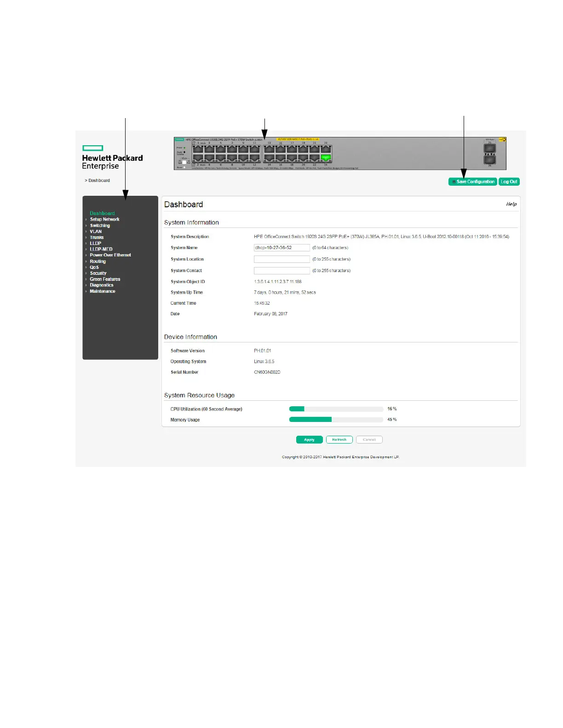This screenshot has height=728, width=563.
Task: Click port 6 on the device view
Action: coord(221,158)
